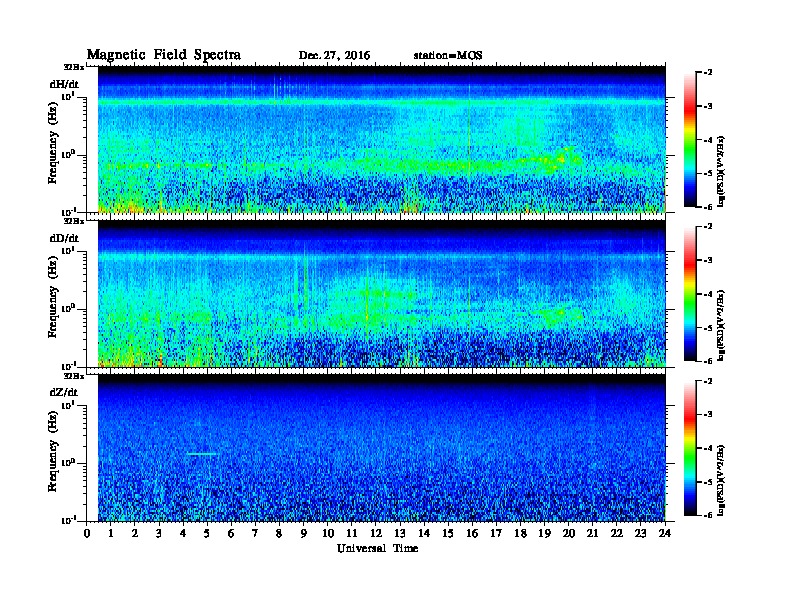
Task: Click hour tick label "14" on time axis
Action: pyautogui.click(x=424, y=533)
